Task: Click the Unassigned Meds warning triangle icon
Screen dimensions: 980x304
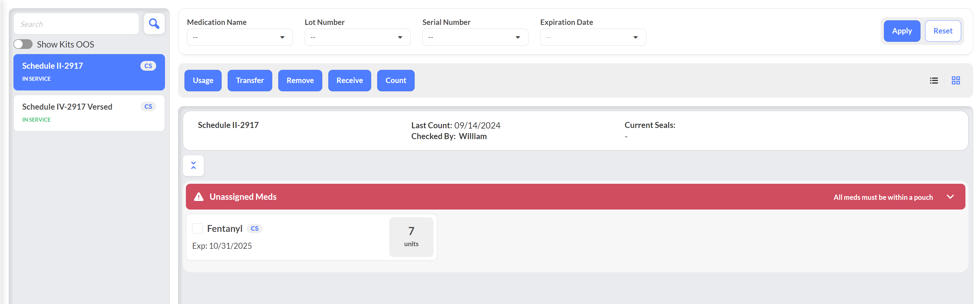Action: [x=198, y=197]
